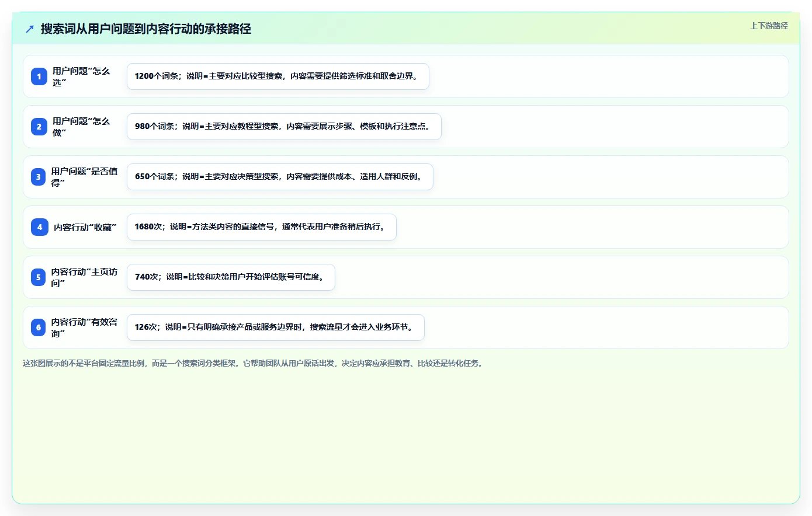Select the label 内容行动“有效咨询”
The height and width of the screenshot is (516, 812).
coord(84,327)
